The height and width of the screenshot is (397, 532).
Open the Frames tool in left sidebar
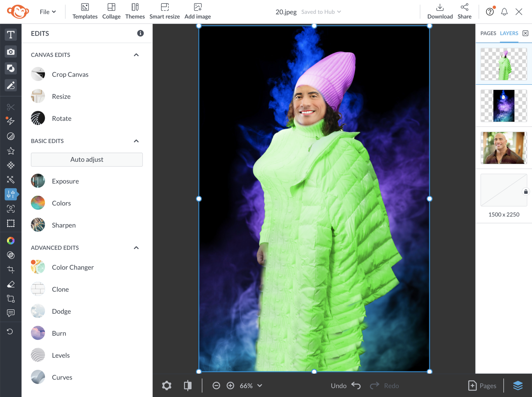11,223
